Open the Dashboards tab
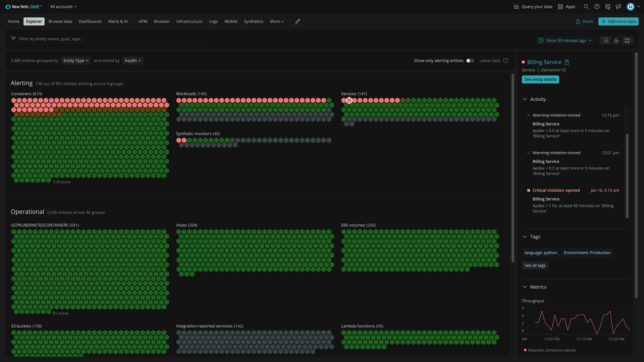Image resolution: width=644 pixels, height=362 pixels. (x=90, y=21)
